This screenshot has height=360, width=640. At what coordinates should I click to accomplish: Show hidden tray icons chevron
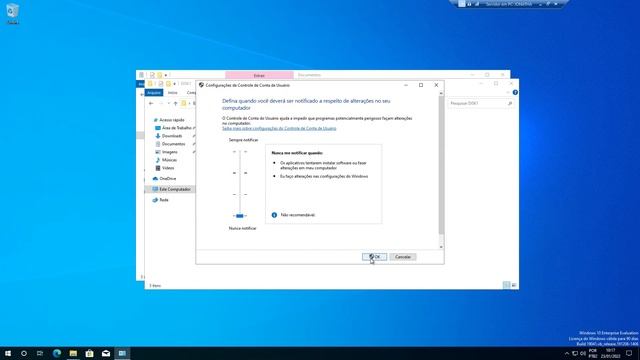click(x=567, y=353)
